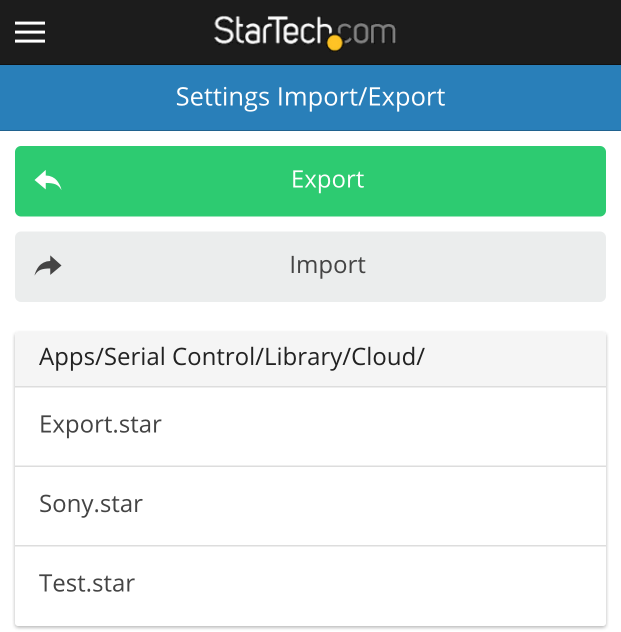Tap the green Export button
Image resolution: width=621 pixels, height=632 pixels.
click(x=310, y=181)
